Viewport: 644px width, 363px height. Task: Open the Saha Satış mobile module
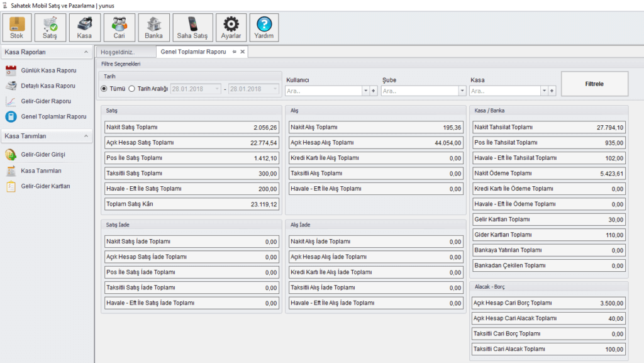(192, 27)
